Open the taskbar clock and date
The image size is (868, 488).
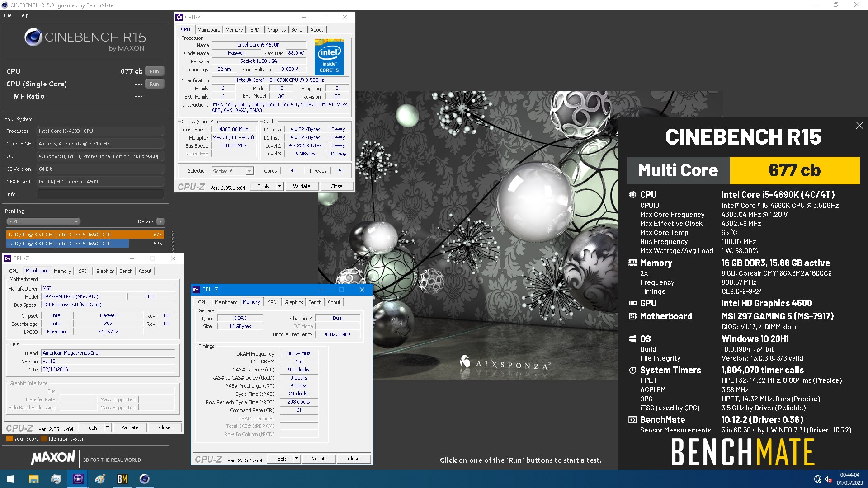click(x=849, y=479)
